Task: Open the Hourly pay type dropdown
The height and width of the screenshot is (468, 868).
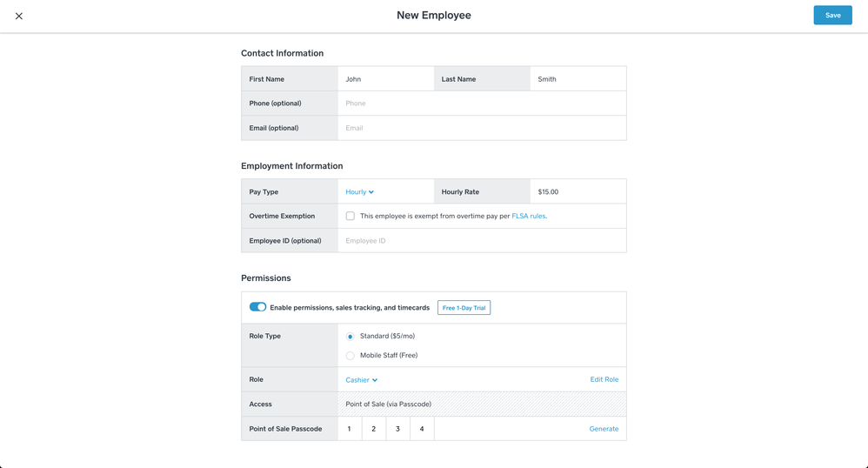Action: click(x=359, y=192)
